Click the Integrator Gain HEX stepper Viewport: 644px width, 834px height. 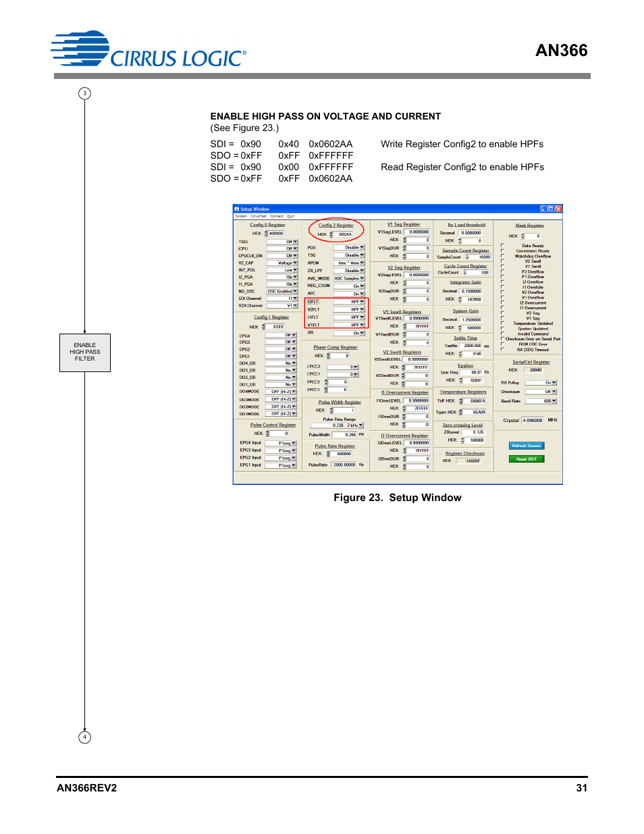(460, 299)
